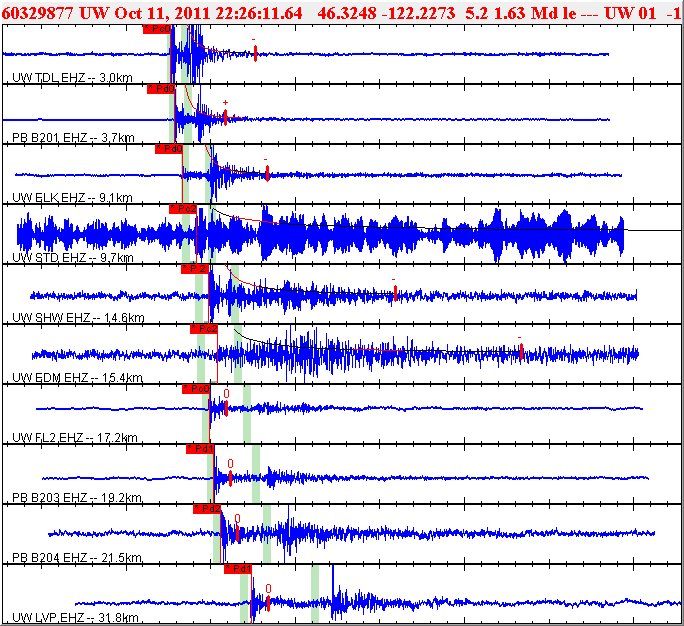
Task: Select the Pd1 pick flag on LVP trace
Action: click(238, 569)
